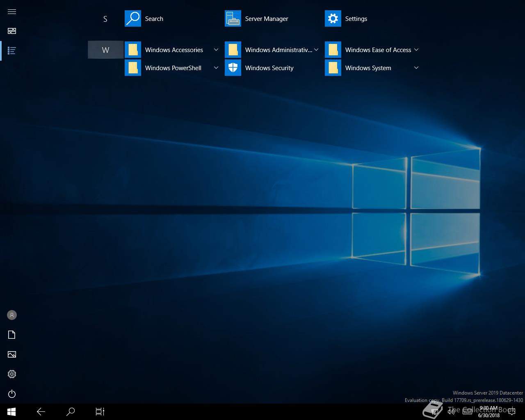Open the user account menu

coord(12,315)
